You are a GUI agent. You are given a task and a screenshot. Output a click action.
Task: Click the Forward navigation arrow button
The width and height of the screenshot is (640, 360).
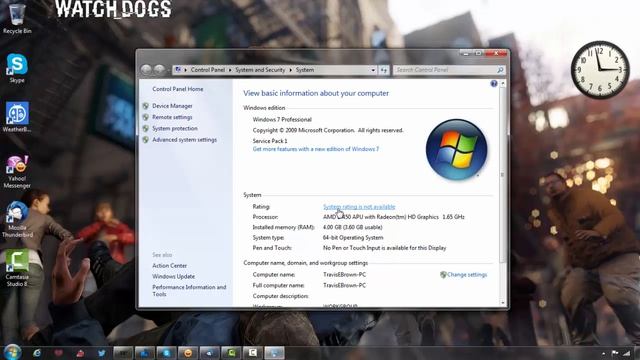(x=159, y=70)
